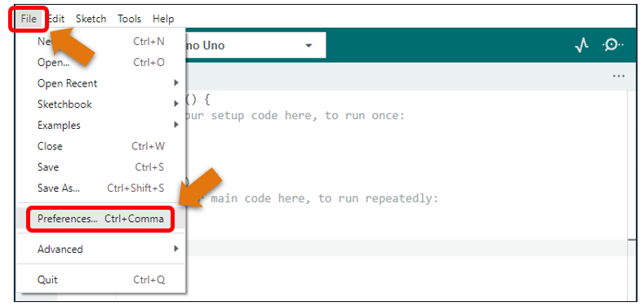The width and height of the screenshot is (644, 306).
Task: Open the Sketch menu
Action: click(x=91, y=19)
